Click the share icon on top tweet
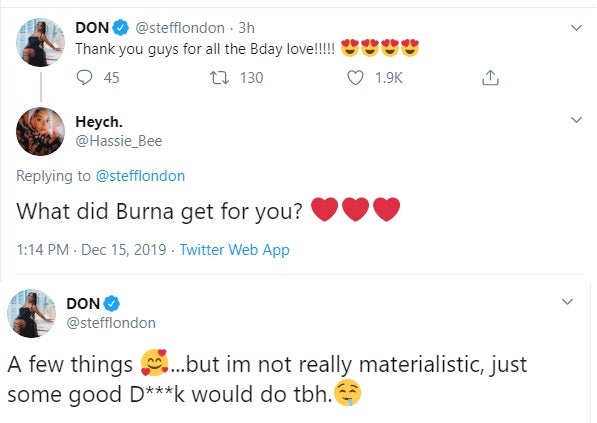 coord(490,78)
